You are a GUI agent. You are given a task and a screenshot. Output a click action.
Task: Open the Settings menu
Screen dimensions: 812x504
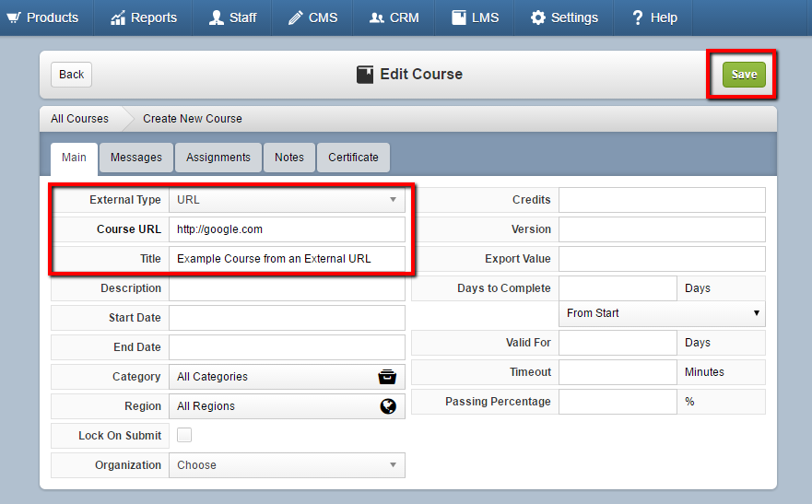(564, 18)
